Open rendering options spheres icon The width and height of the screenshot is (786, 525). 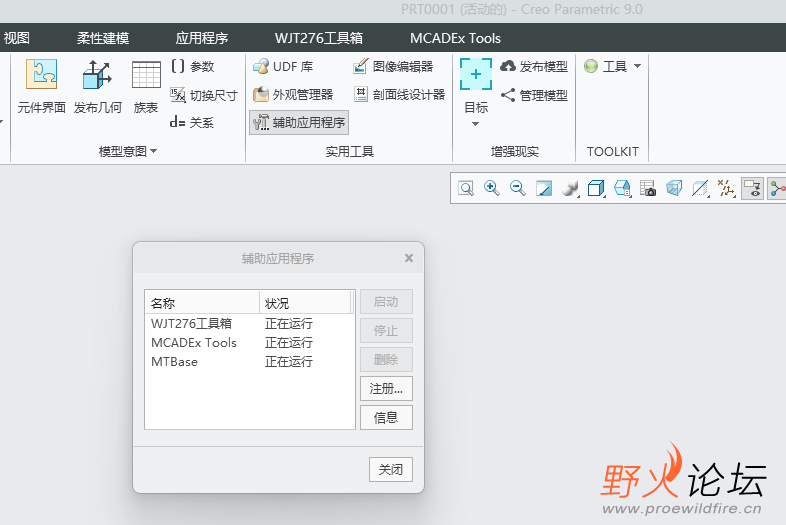tap(570, 189)
